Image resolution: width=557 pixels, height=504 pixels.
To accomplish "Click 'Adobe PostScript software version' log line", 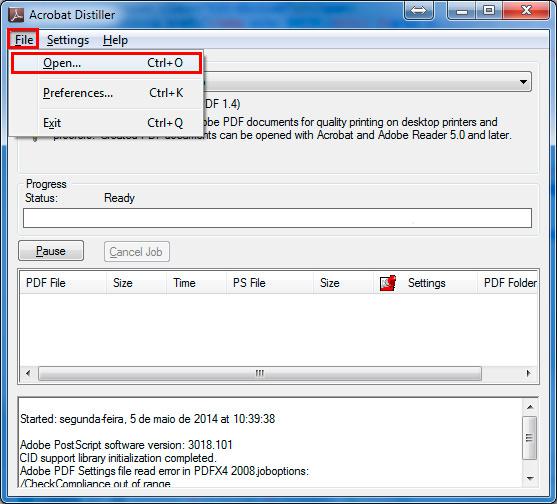I will pos(126,445).
